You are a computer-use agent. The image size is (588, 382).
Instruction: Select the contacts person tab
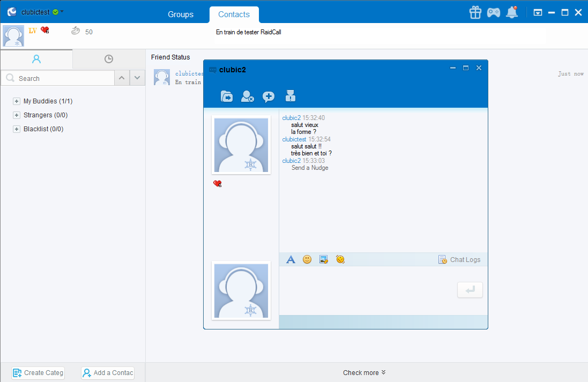pyautogui.click(x=36, y=59)
